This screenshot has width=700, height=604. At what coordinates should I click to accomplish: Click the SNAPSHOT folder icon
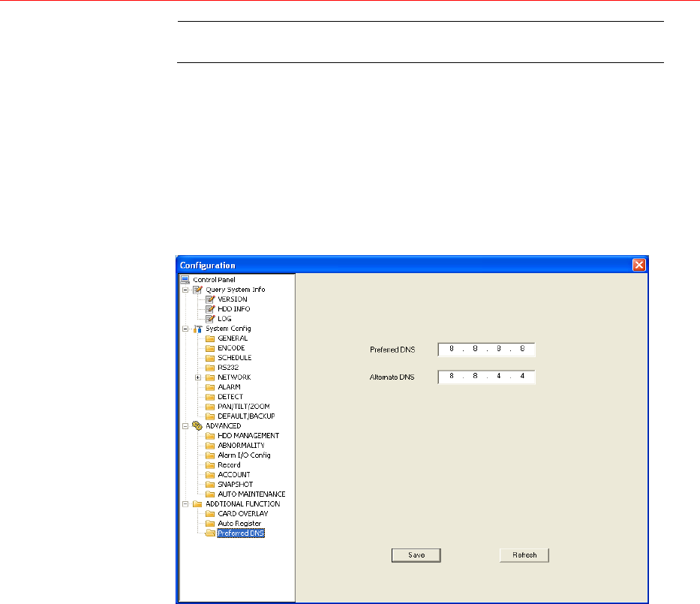pos(210,485)
